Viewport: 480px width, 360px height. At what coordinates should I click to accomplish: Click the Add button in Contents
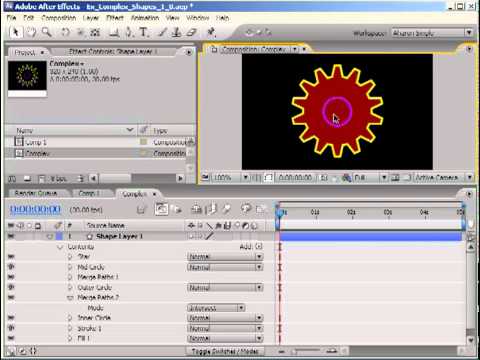(259, 247)
